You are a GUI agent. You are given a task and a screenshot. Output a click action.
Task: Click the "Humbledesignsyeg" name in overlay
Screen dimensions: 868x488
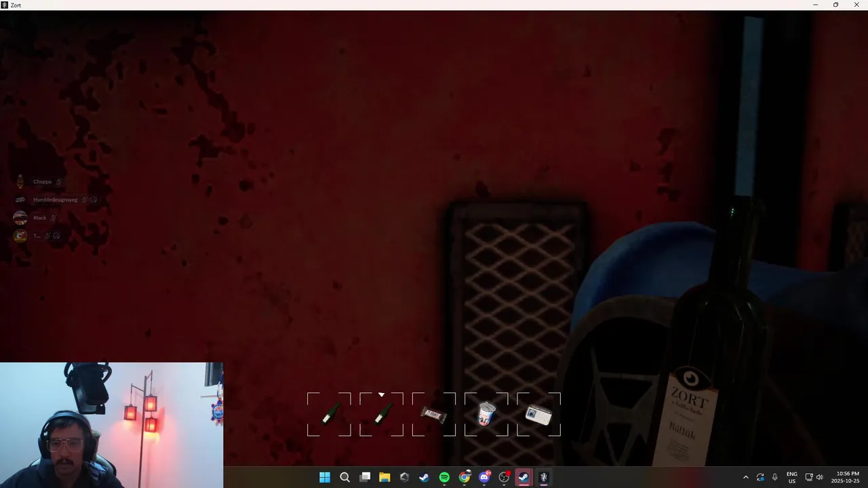55,200
